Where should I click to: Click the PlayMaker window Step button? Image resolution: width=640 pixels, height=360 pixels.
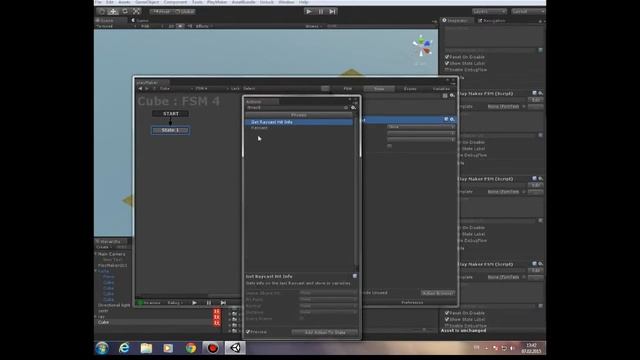[223, 303]
